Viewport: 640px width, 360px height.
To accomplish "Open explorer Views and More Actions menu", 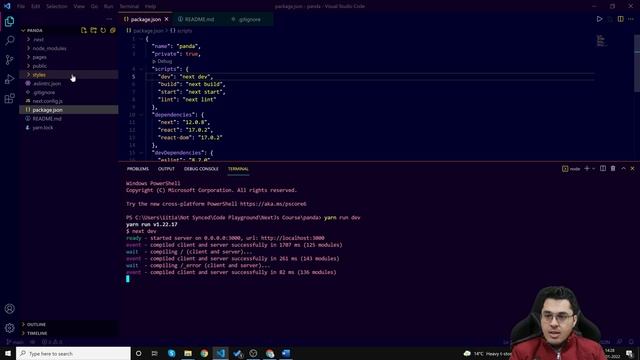I will coord(109,19).
